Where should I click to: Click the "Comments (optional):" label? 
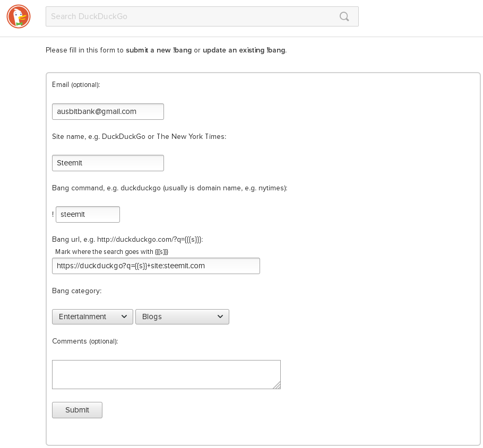[85, 341]
